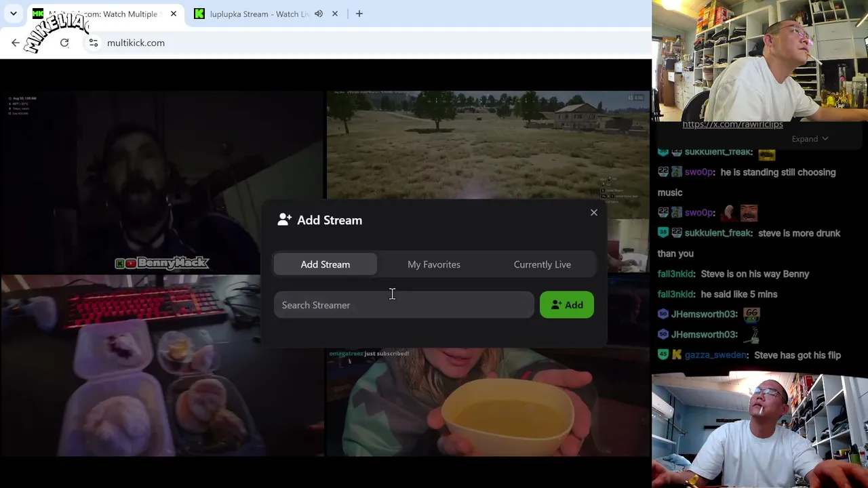Click fall3nkid on 'he said like 5 mins' message

pos(676,294)
